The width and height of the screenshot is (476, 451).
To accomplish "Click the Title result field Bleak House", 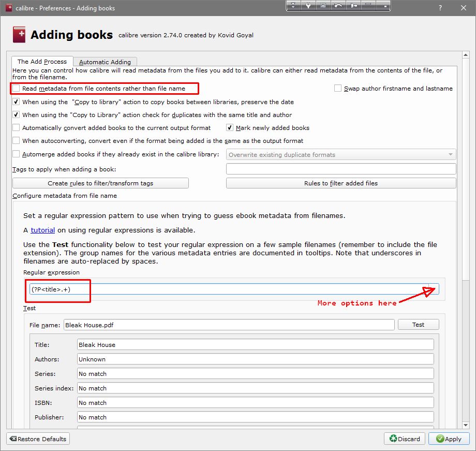I will click(x=255, y=345).
